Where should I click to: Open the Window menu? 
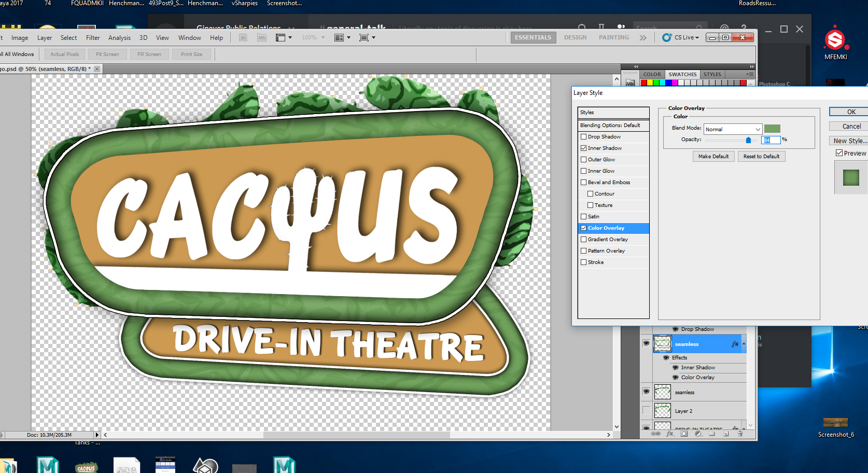[x=190, y=37]
